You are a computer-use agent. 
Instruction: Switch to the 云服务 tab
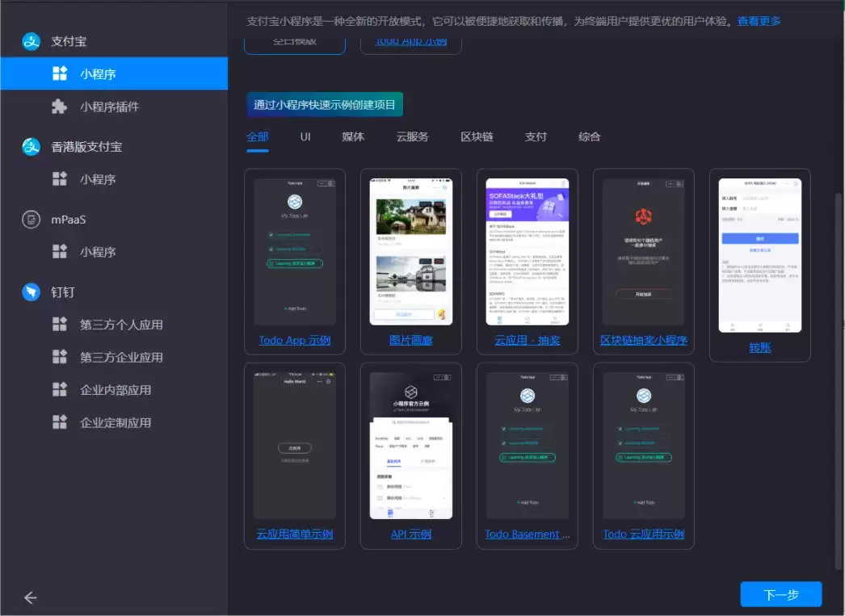click(x=412, y=136)
